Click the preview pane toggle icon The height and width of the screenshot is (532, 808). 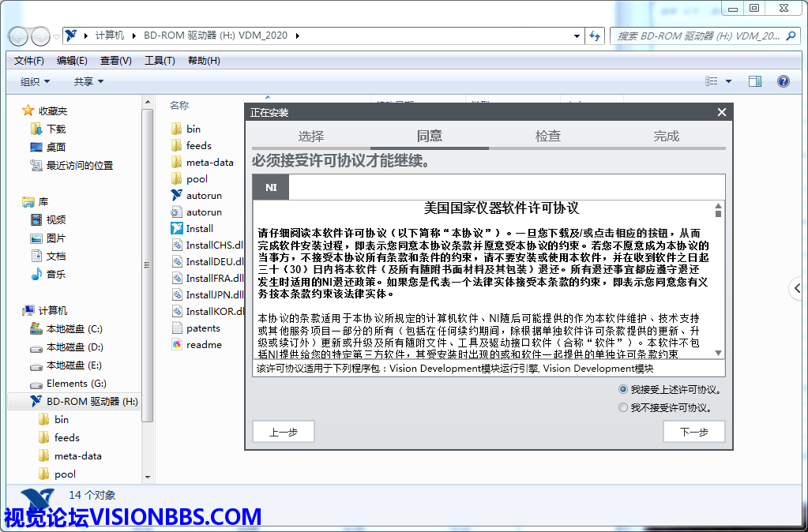click(754, 81)
